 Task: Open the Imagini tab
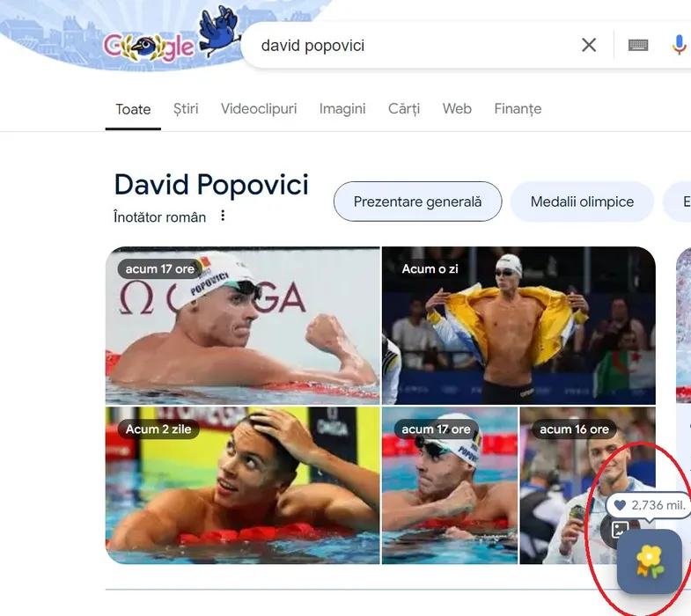pyautogui.click(x=342, y=109)
